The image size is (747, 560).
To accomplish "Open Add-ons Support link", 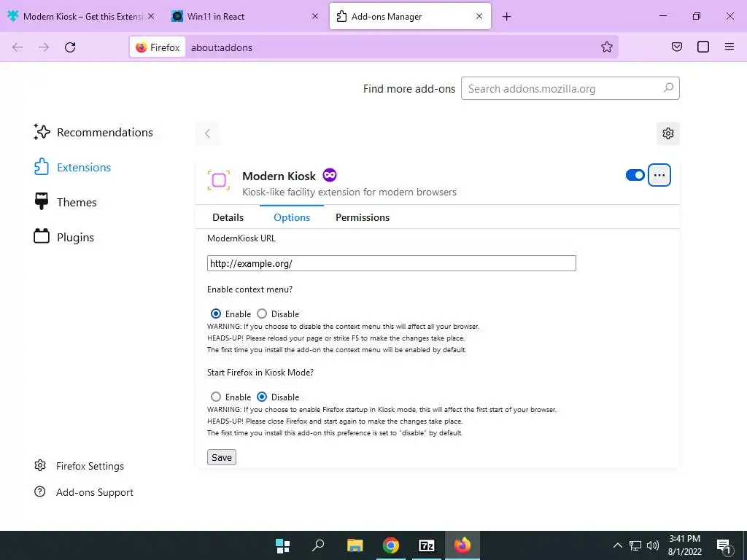I will click(x=84, y=492).
